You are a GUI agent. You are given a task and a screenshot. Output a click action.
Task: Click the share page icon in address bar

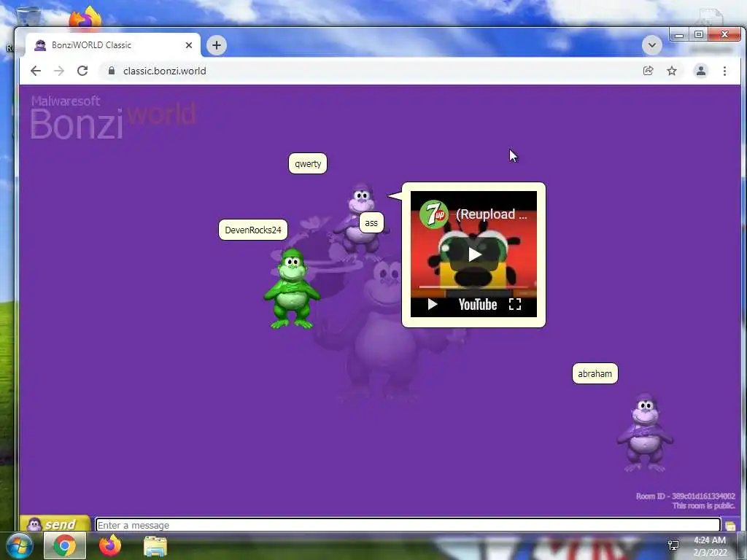[x=648, y=71]
